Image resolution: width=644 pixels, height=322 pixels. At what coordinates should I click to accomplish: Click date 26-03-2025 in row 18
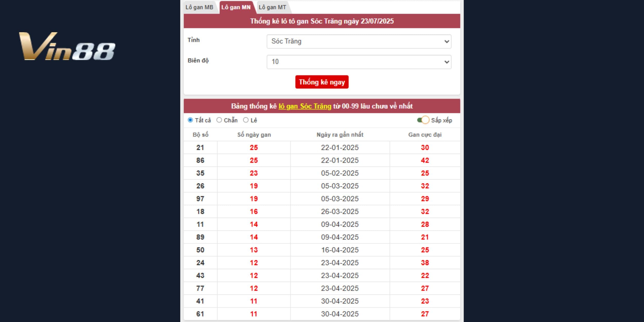click(x=340, y=211)
